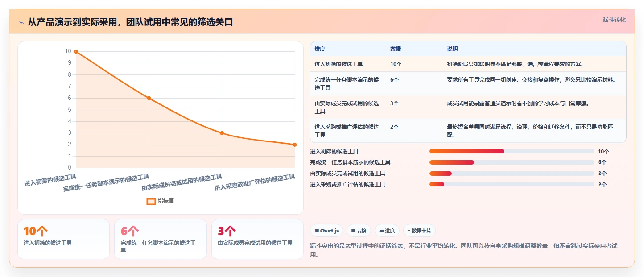Click description starting 初筛阶段只排除明显不满足
Screen dimensions: 644x277
[x=515, y=64]
